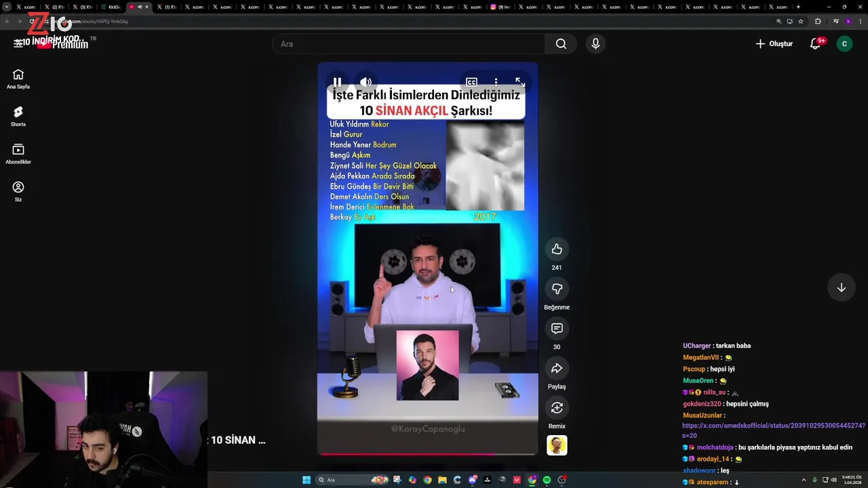The width and height of the screenshot is (868, 488).
Task: Go back in the browser
Action: click(7, 21)
